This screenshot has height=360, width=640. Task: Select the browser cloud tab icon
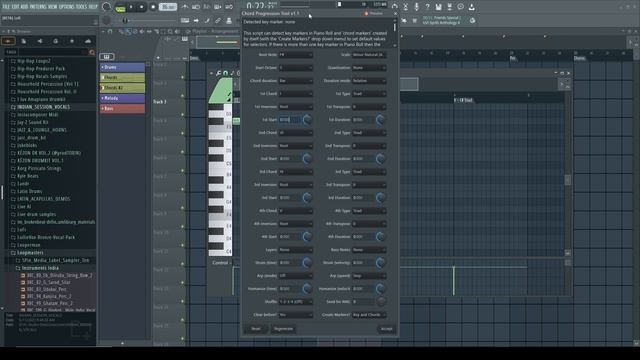[88, 41]
